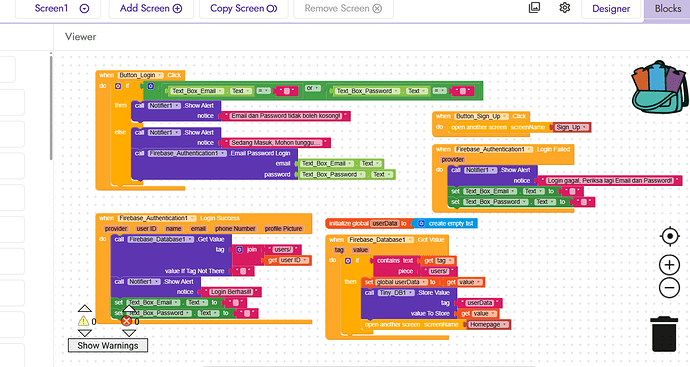Viewport: 690px width, 367px height.
Task: Center the workspace with the target icon
Action: click(669, 236)
